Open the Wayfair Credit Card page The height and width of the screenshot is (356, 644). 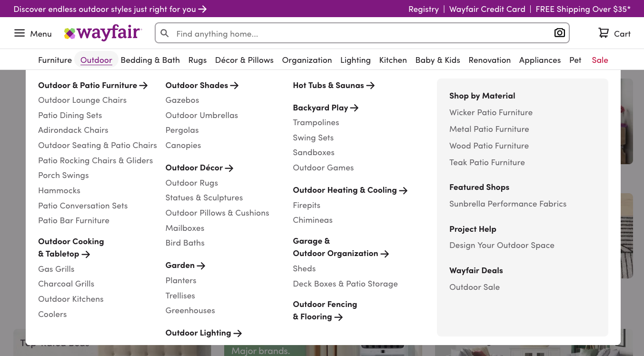[x=487, y=9]
